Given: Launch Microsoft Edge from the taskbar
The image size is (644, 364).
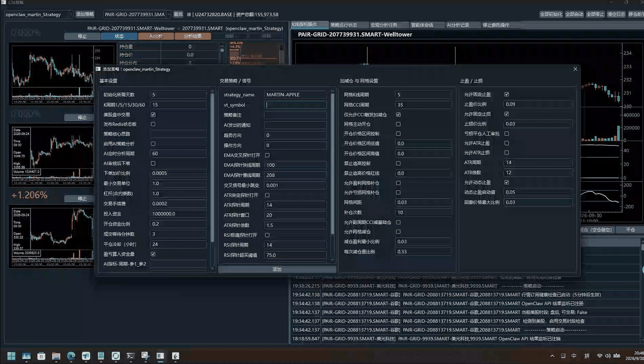Looking at the screenshot, I should point(71,355).
